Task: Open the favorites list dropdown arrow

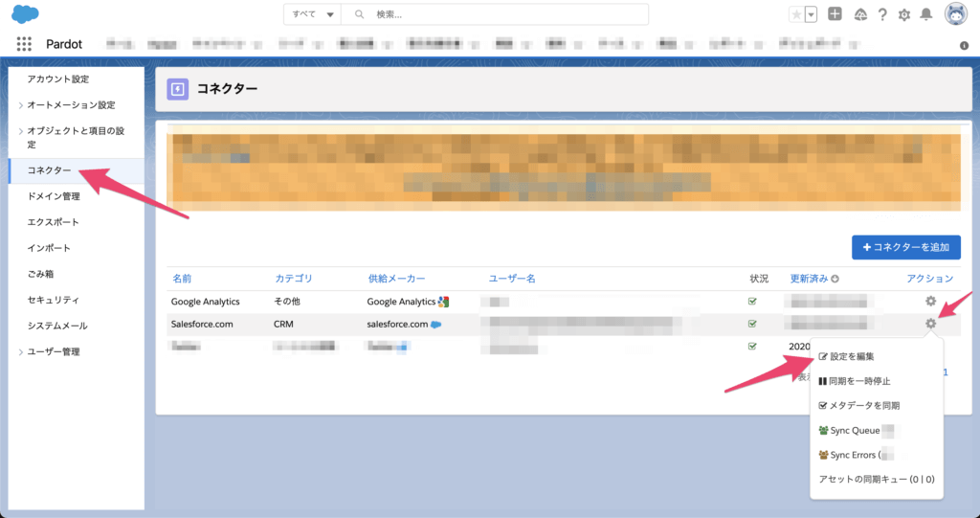Action: point(812,14)
